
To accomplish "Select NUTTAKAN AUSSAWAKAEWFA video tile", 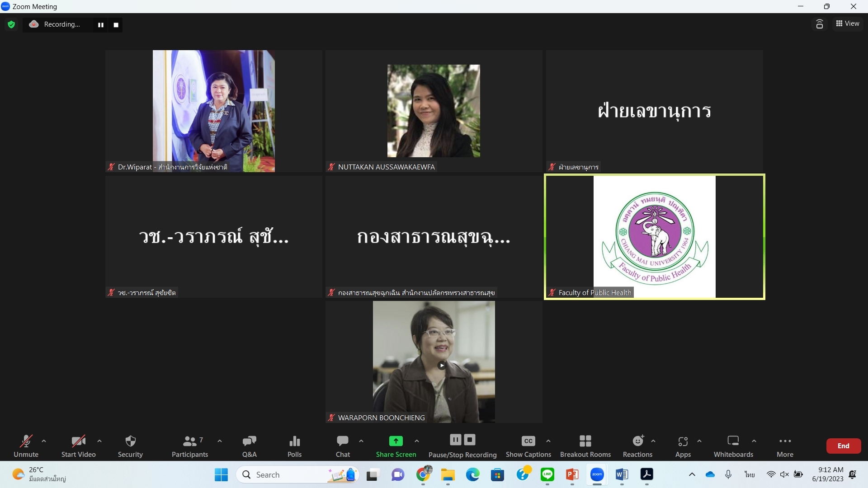I will click(434, 111).
